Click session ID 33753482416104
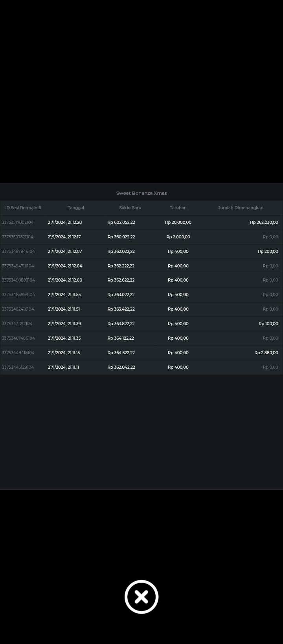Viewport: 283px width, 644px height. tap(18, 309)
